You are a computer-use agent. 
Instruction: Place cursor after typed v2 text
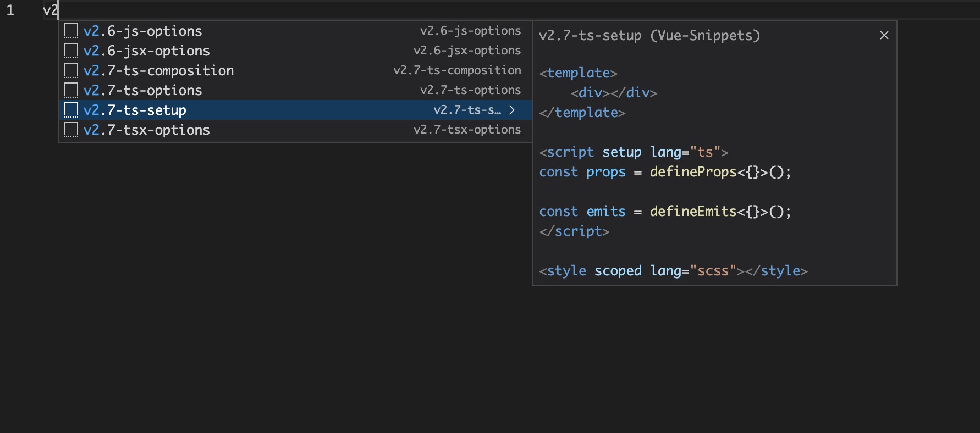click(x=58, y=10)
